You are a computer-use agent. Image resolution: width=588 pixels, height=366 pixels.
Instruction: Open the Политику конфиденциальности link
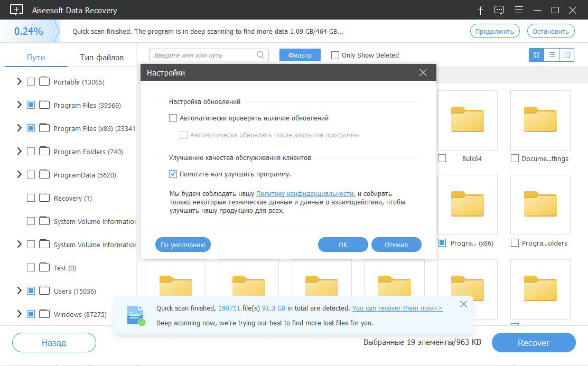coord(305,194)
